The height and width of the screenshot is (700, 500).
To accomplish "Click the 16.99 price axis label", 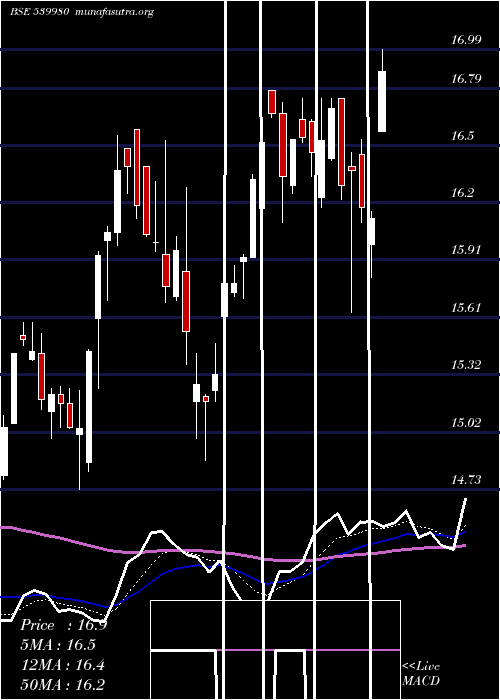I will (x=466, y=40).
